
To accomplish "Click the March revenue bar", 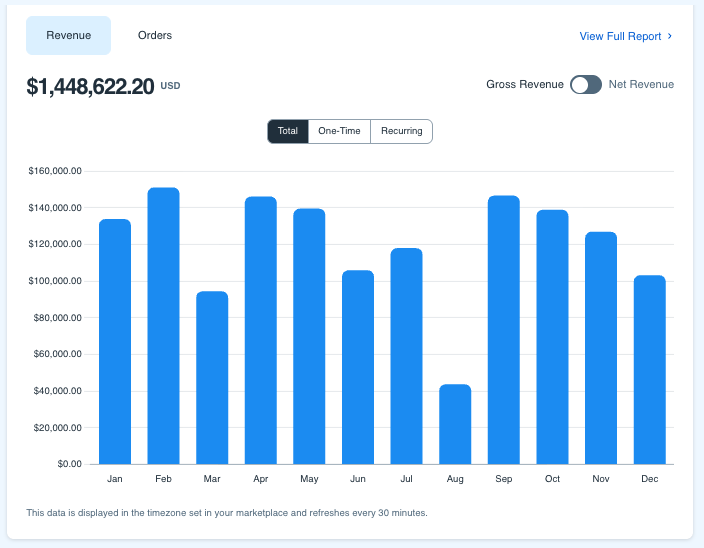I will point(212,378).
